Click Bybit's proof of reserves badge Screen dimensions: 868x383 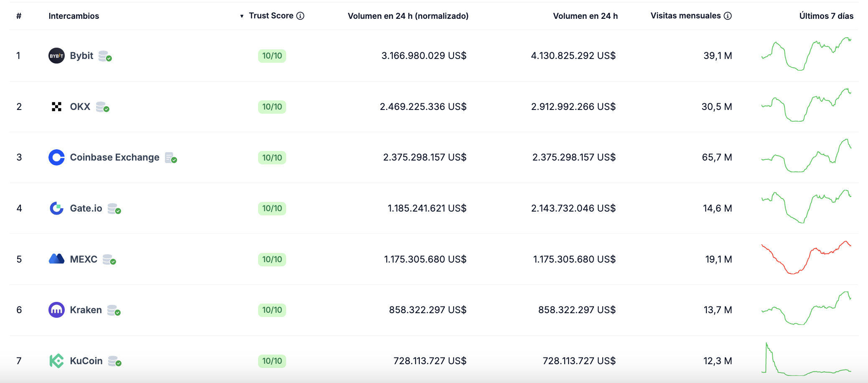(x=105, y=56)
